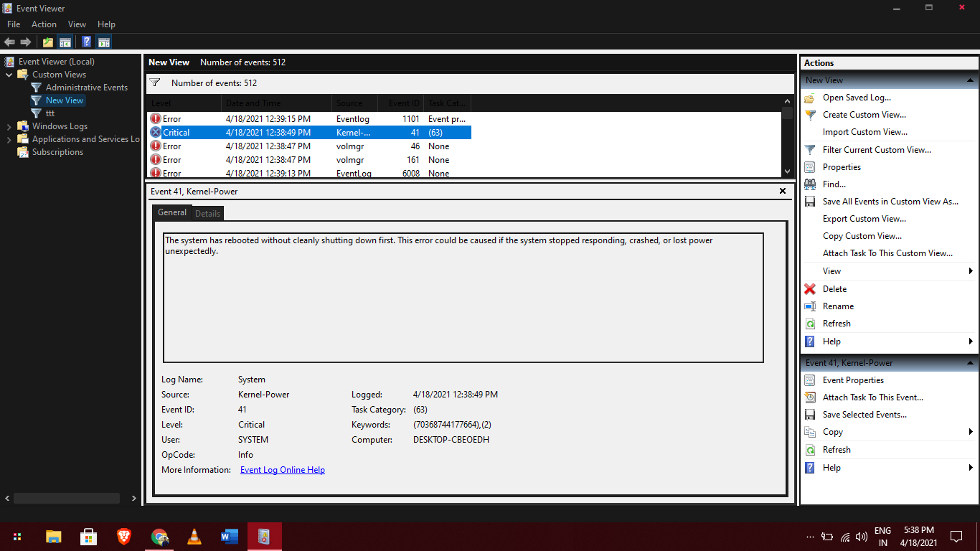This screenshot has width=980, height=551.
Task: Select the volmgr event 161 row
Action: tap(308, 160)
